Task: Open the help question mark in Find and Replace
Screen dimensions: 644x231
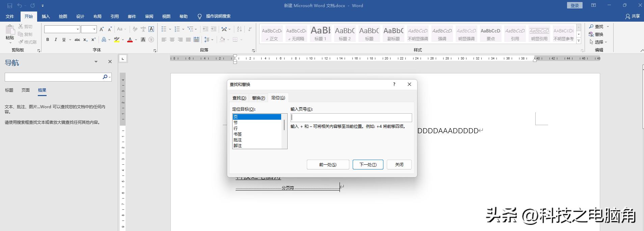Action: click(394, 84)
